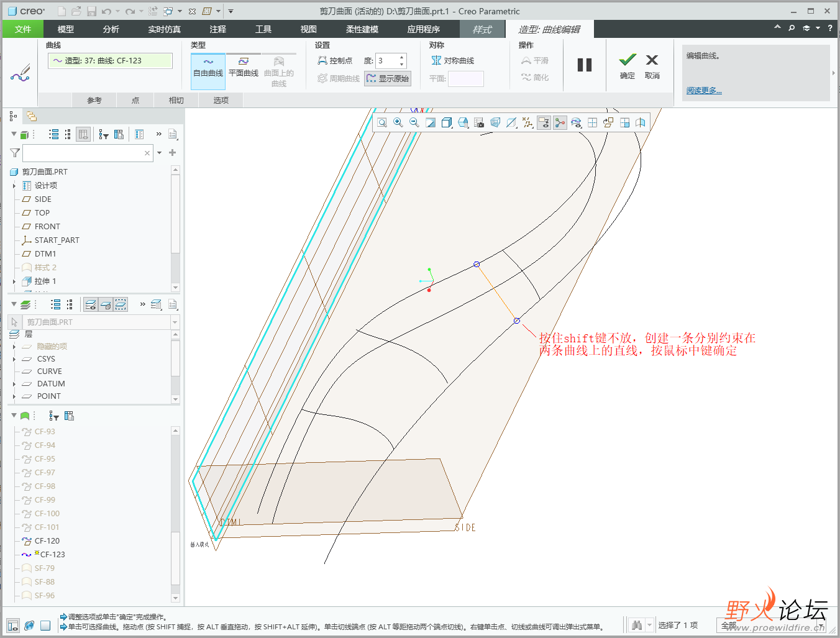Toggle Show Original button
This screenshot has width=840, height=638.
click(x=388, y=78)
